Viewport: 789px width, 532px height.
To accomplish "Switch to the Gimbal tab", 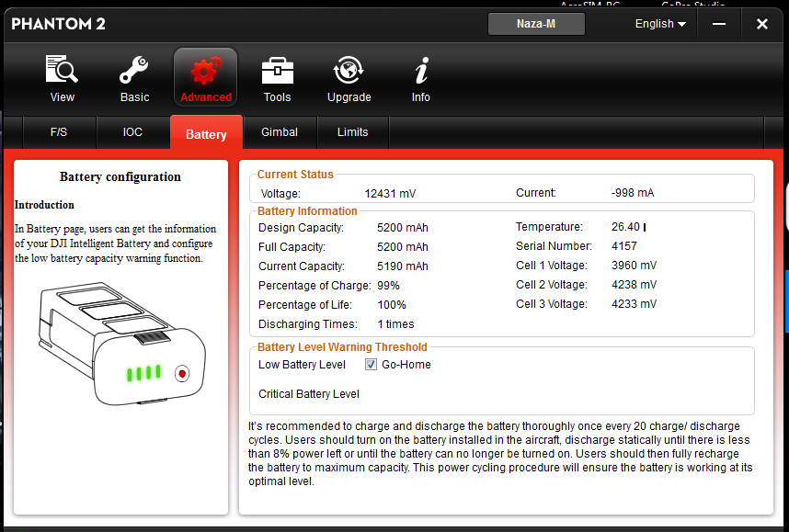I will click(280, 132).
